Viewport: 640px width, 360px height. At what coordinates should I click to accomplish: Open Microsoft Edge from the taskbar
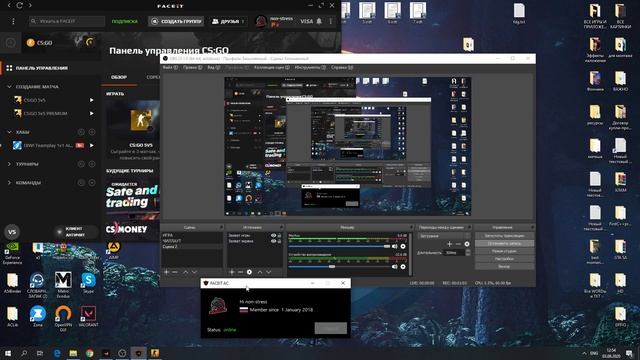pos(57,353)
